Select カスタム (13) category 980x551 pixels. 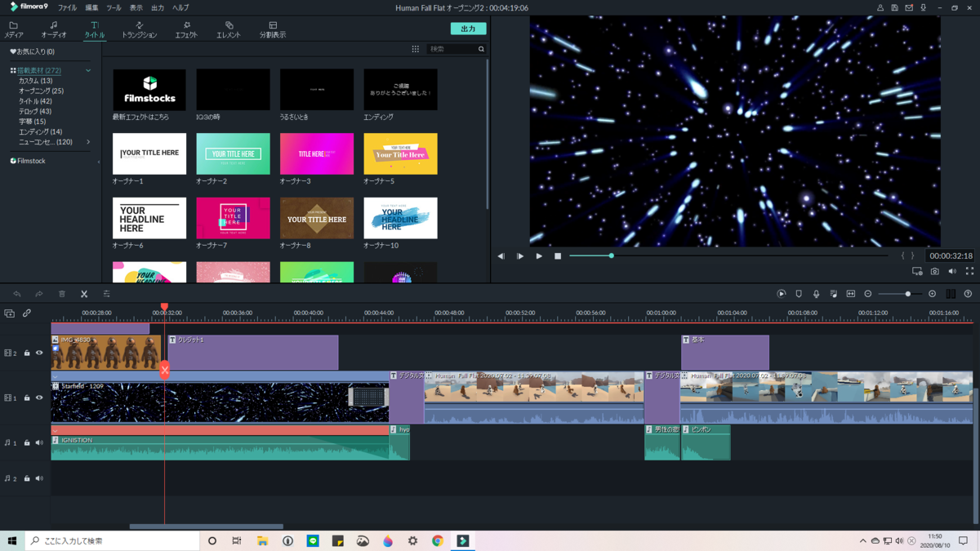click(x=35, y=81)
